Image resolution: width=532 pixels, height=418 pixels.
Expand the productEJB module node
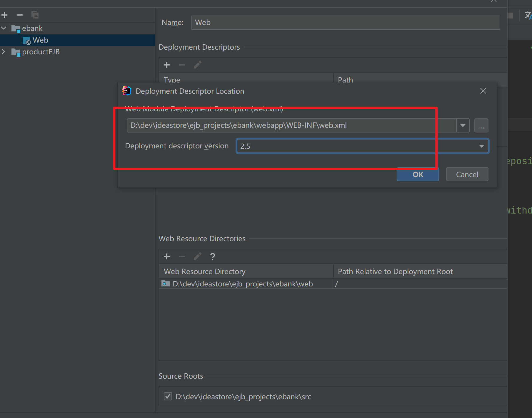click(x=4, y=52)
